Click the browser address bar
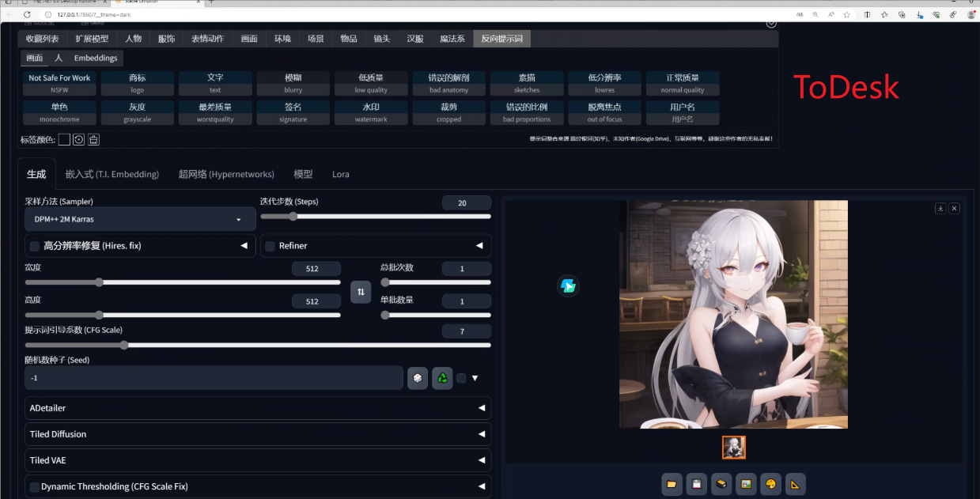 click(x=419, y=14)
